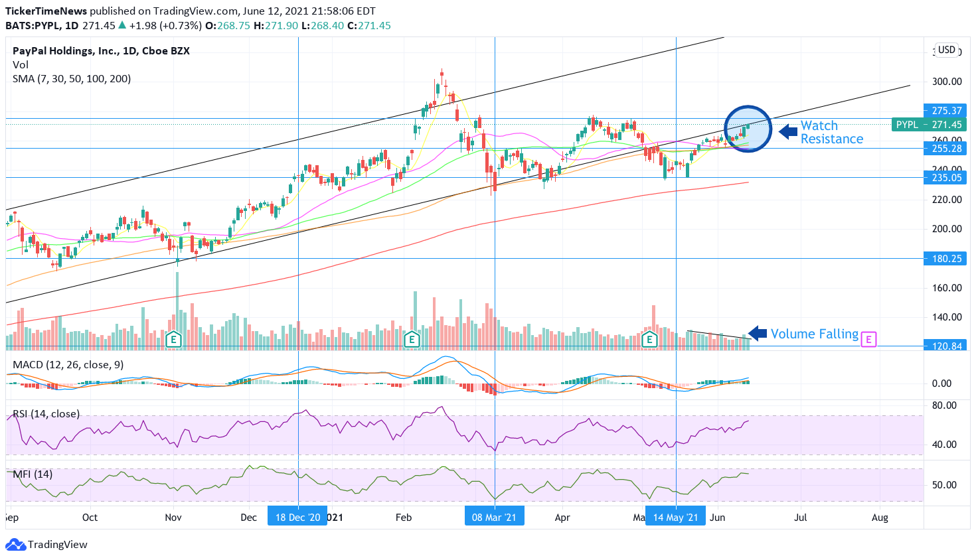Click the TickerTimeNews author name

[x=46, y=11]
